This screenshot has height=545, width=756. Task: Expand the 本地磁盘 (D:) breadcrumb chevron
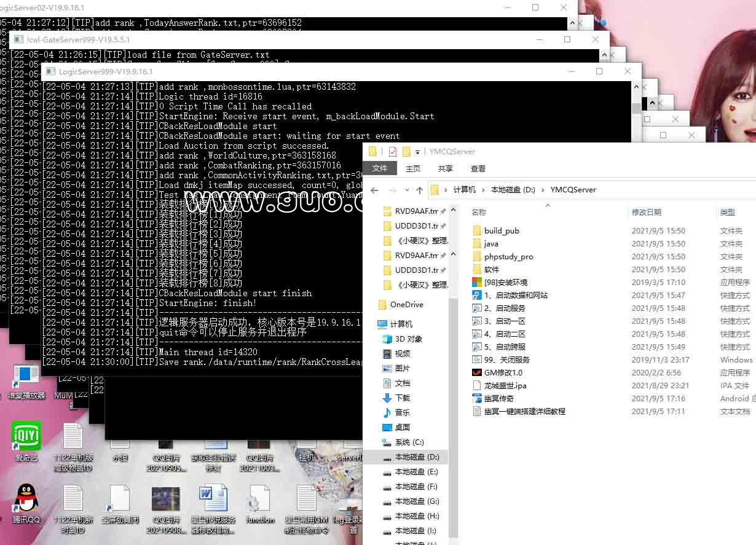point(543,190)
